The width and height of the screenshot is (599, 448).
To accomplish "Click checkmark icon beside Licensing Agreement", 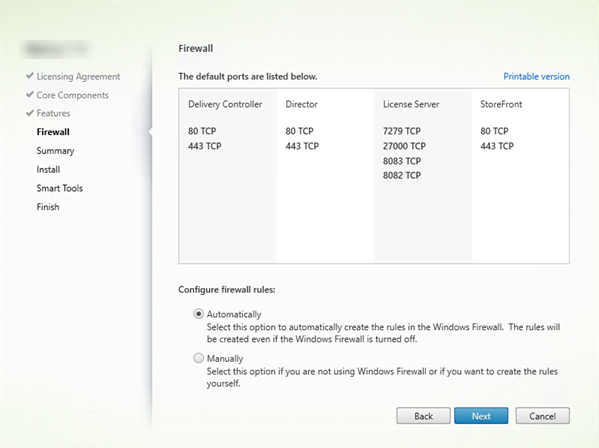I will click(x=30, y=76).
